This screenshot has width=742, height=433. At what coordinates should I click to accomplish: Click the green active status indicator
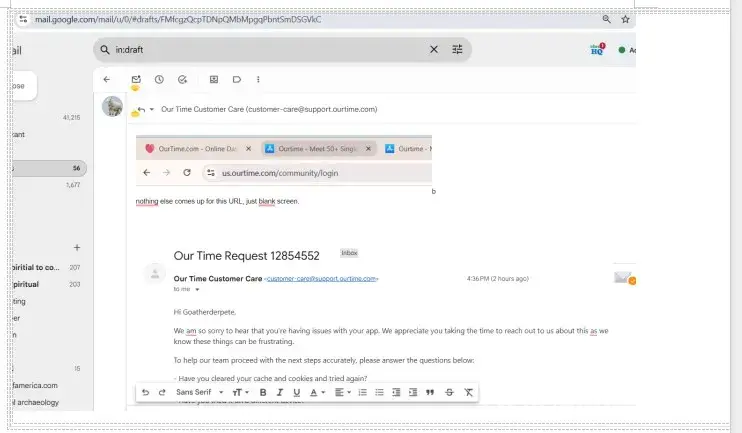[622, 50]
